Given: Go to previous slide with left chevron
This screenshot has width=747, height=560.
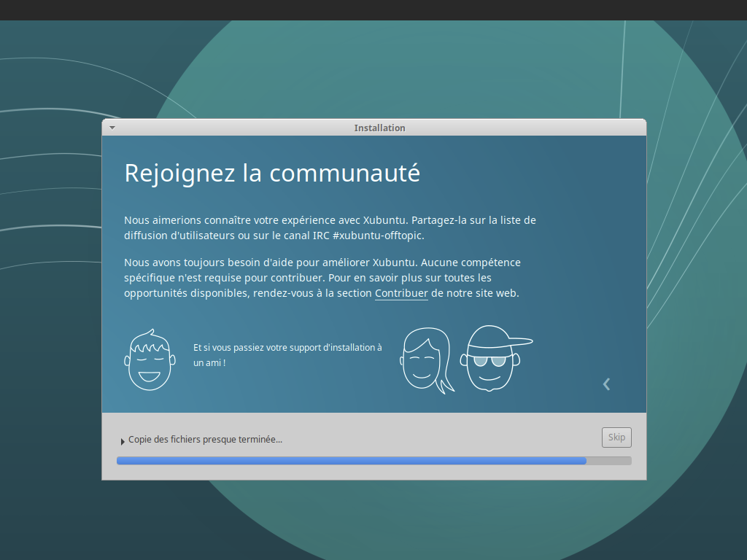Looking at the screenshot, I should 606,384.
